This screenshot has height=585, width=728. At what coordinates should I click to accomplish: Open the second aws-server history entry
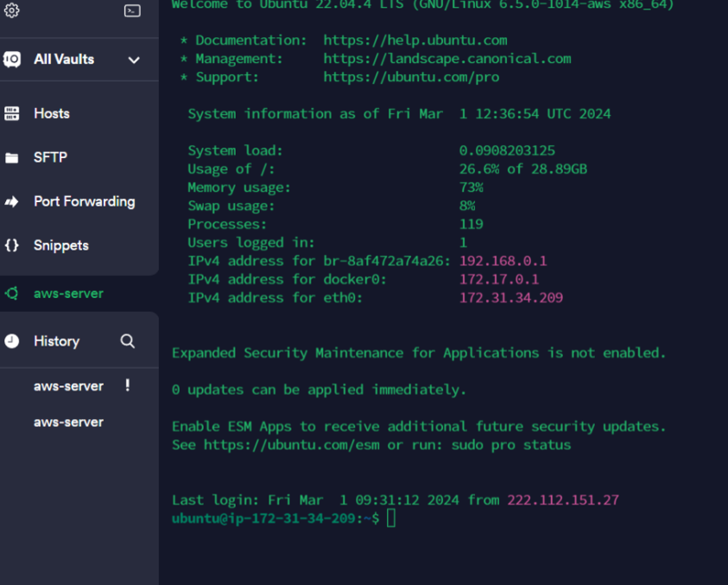(x=68, y=422)
